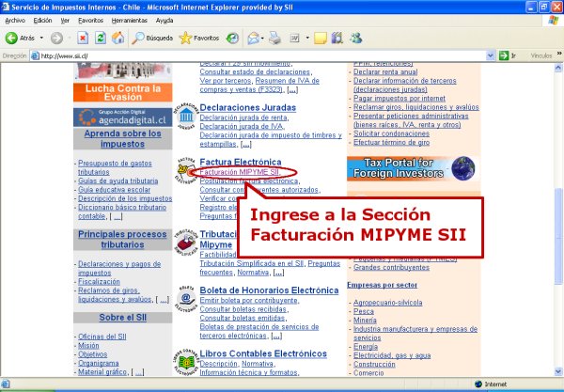This screenshot has height=392, width=564.
Task: Click the Boleta Electrónica @ icon
Action: (x=186, y=299)
